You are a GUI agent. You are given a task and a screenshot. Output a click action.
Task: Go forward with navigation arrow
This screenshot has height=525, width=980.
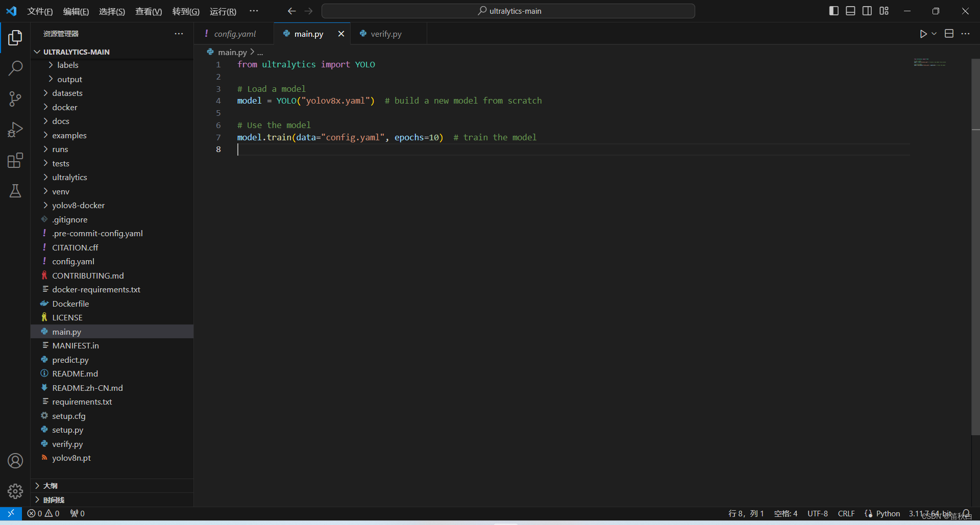[x=308, y=11]
